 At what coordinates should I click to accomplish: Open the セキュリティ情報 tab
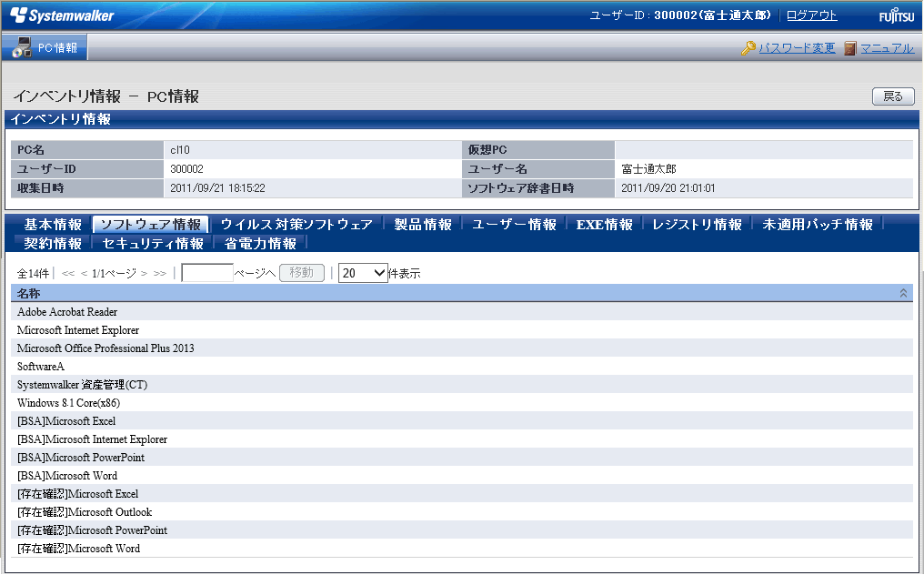(153, 244)
